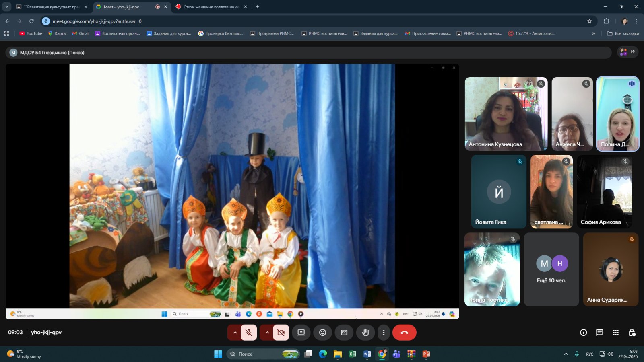Open the emoji reactions icon
This screenshot has width=644, height=362.
pyautogui.click(x=322, y=333)
